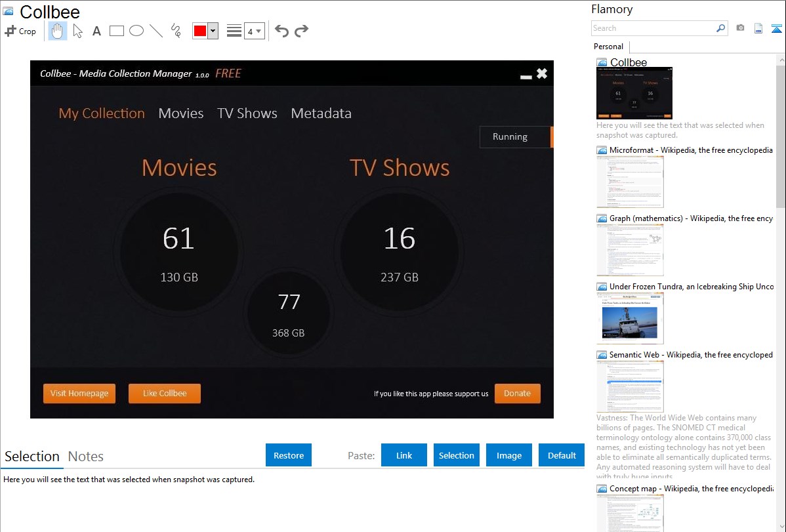Select the Crop tool
This screenshot has height=532, width=786.
[x=20, y=31]
